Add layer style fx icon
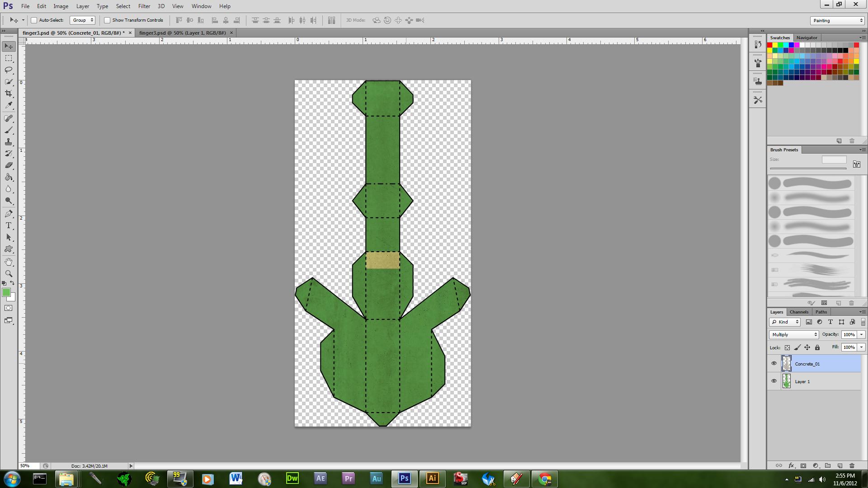This screenshot has height=488, width=868. 791,465
